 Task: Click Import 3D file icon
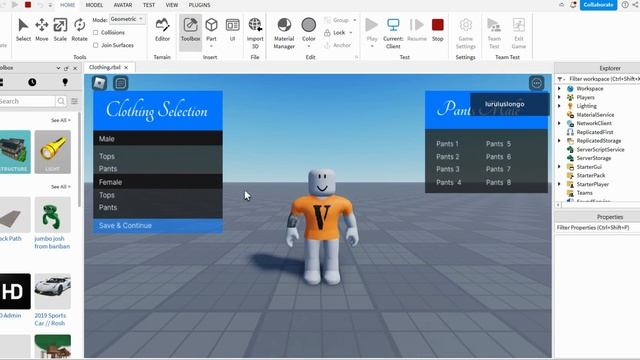(255, 25)
